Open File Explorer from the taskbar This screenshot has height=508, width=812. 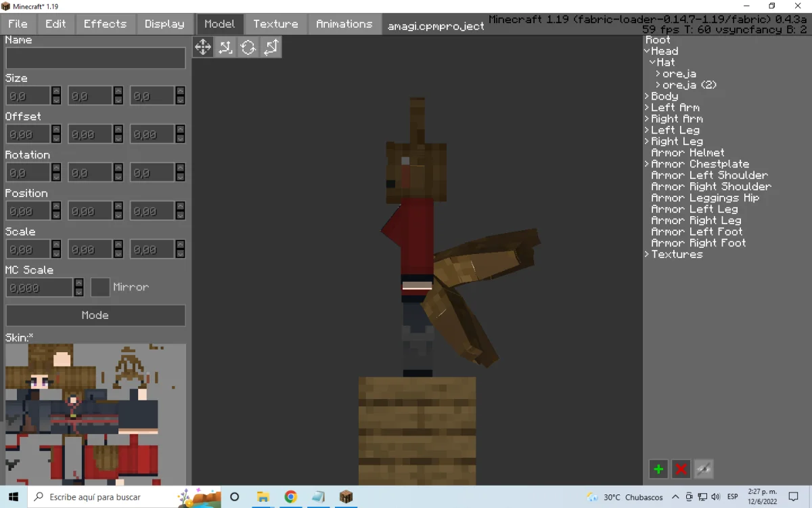point(263,496)
